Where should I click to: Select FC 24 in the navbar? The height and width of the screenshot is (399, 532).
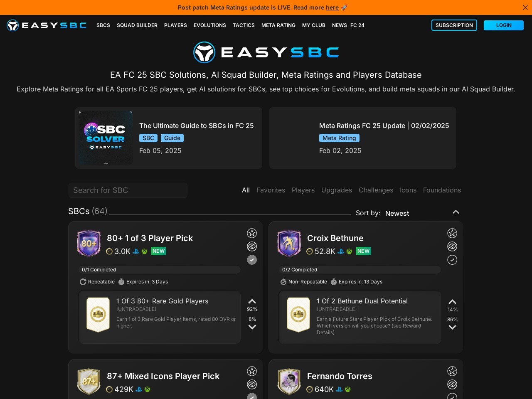tap(357, 25)
